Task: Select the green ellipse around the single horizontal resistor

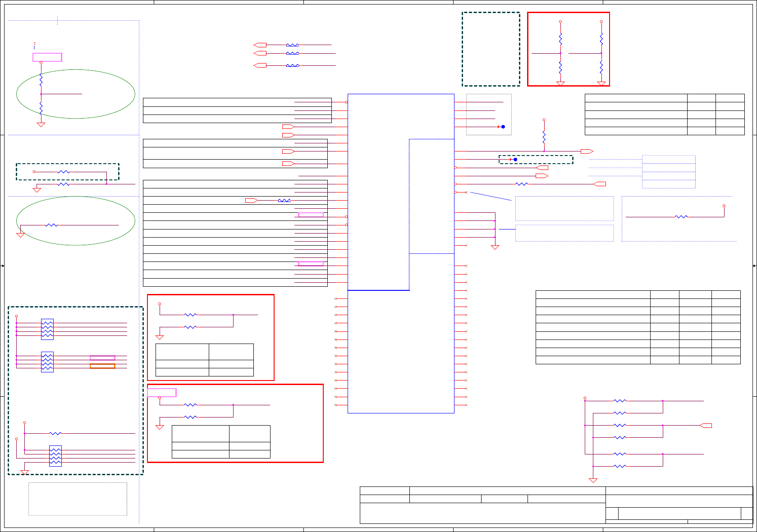Action: [76, 221]
